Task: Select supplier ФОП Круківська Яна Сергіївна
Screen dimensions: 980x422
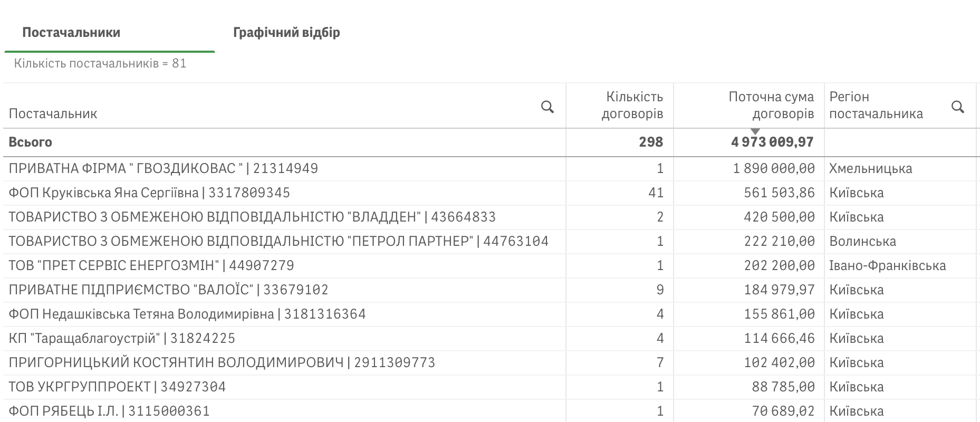Action: pyautogui.click(x=149, y=193)
